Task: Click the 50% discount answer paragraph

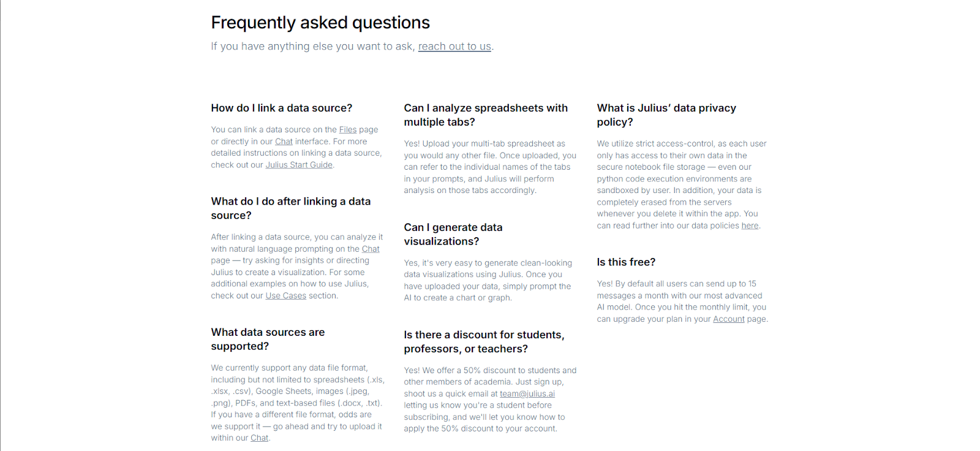Action: coord(490,400)
